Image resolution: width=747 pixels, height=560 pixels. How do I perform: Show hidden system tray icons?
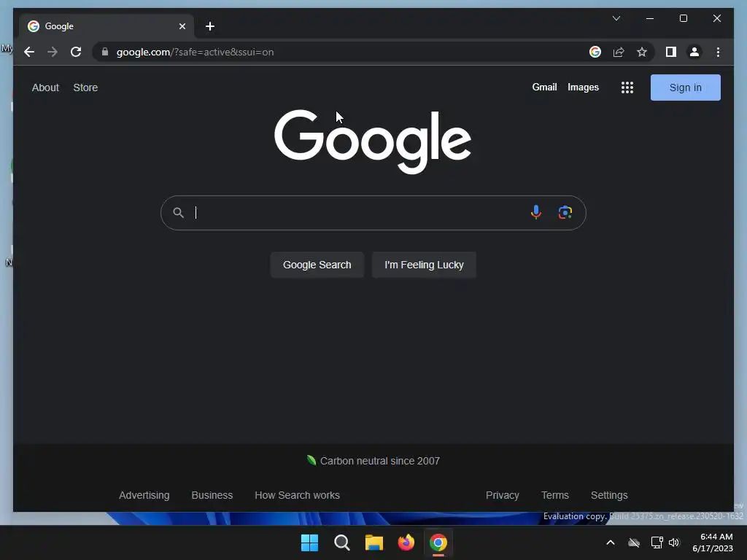tap(611, 542)
